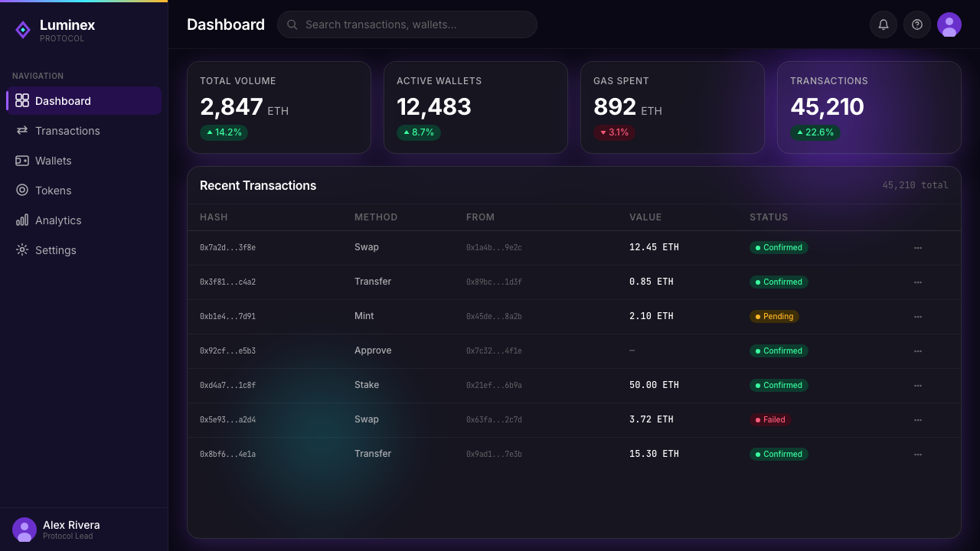The width and height of the screenshot is (980, 551).
Task: Open more options for 0x8bf6...4e1a row
Action: (918, 455)
